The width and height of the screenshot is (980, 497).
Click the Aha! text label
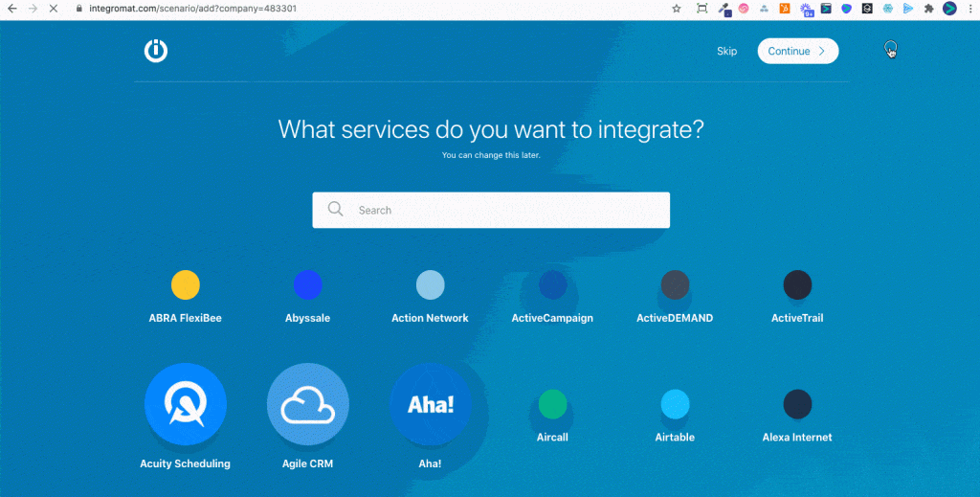click(430, 463)
